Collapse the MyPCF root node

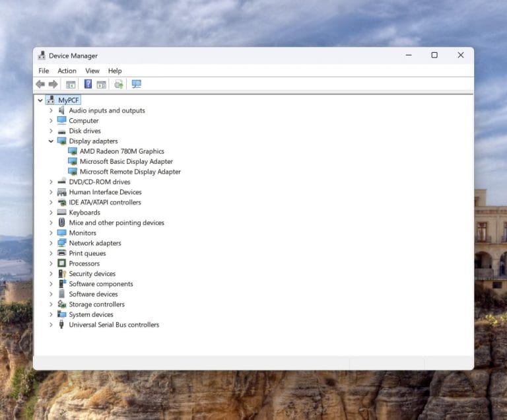[x=40, y=100]
